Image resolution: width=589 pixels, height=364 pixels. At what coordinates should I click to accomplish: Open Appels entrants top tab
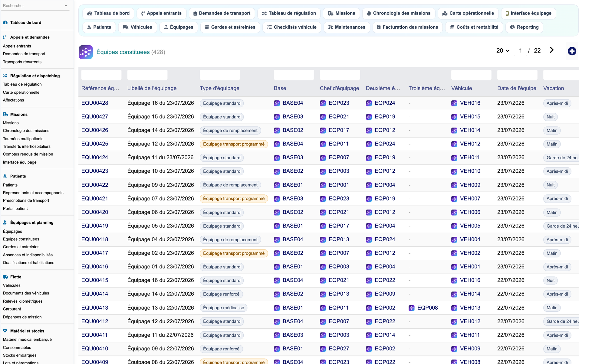(x=161, y=13)
